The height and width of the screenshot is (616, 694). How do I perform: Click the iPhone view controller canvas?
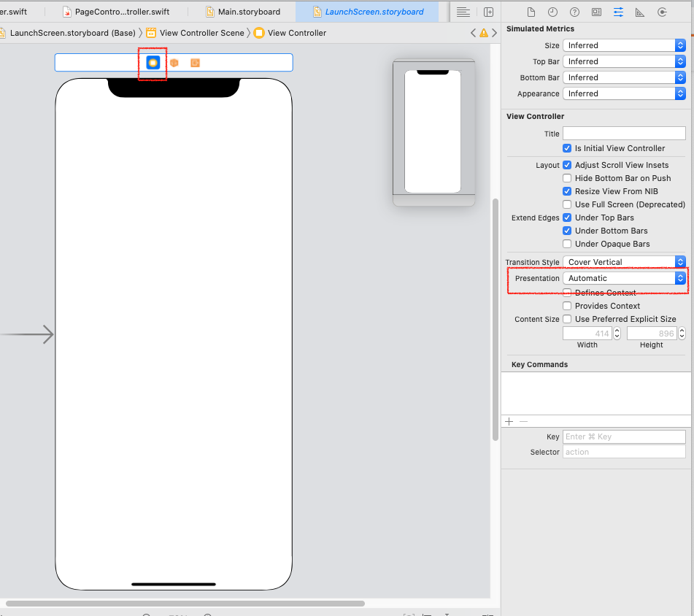click(174, 334)
